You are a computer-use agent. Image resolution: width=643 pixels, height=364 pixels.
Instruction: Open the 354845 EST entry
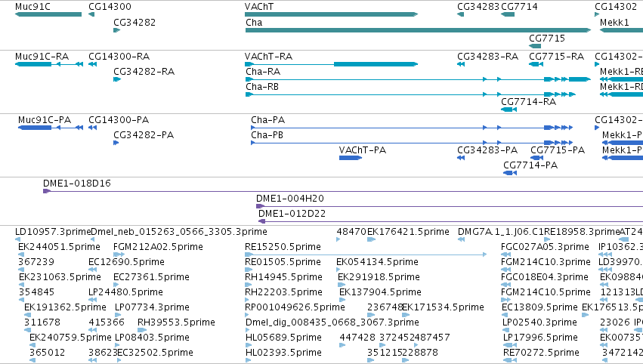click(x=22, y=300)
